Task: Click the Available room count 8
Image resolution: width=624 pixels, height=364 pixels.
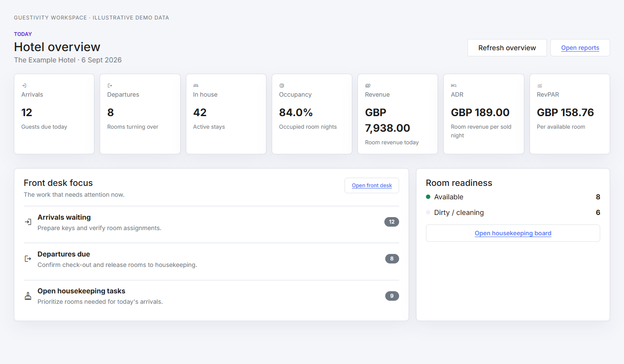Action: pyautogui.click(x=598, y=197)
